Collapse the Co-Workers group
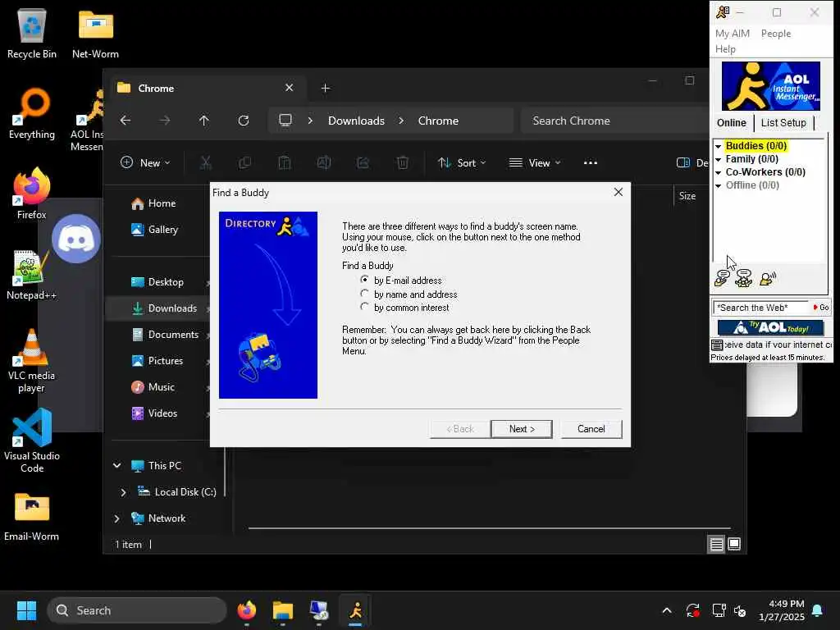 pos(719,172)
